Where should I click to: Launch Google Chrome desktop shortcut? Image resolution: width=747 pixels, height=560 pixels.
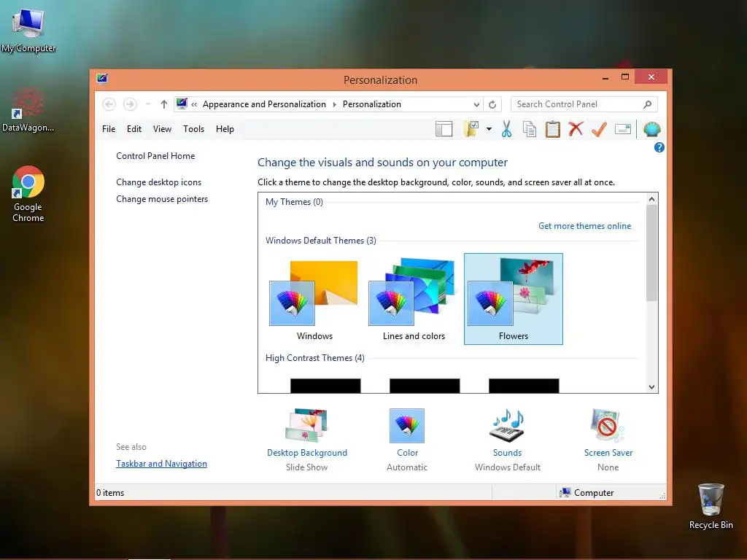pos(28,194)
